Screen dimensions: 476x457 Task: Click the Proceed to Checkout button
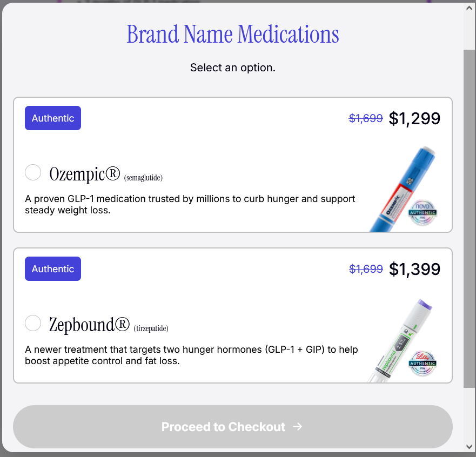[232, 427]
